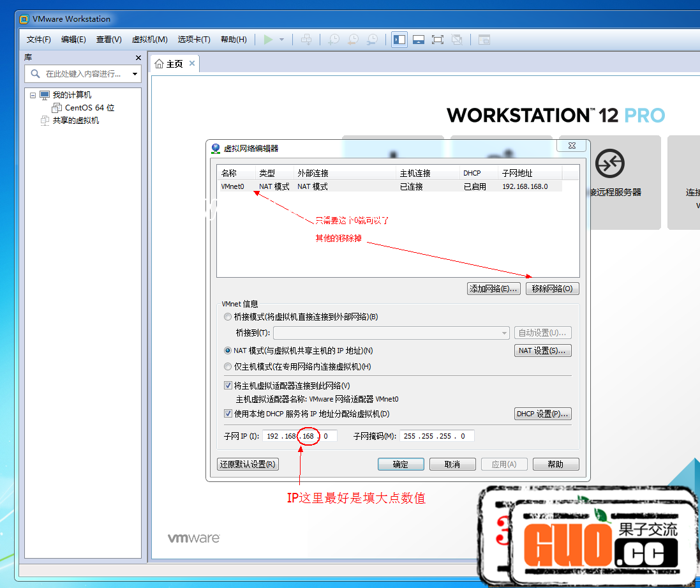
Task: Open the 编辑(E) menu
Action: coord(73,40)
